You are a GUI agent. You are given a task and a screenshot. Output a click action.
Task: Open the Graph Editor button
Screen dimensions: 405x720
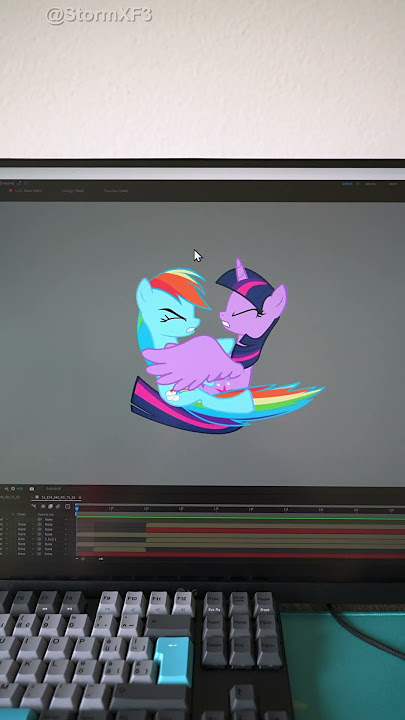click(68, 506)
